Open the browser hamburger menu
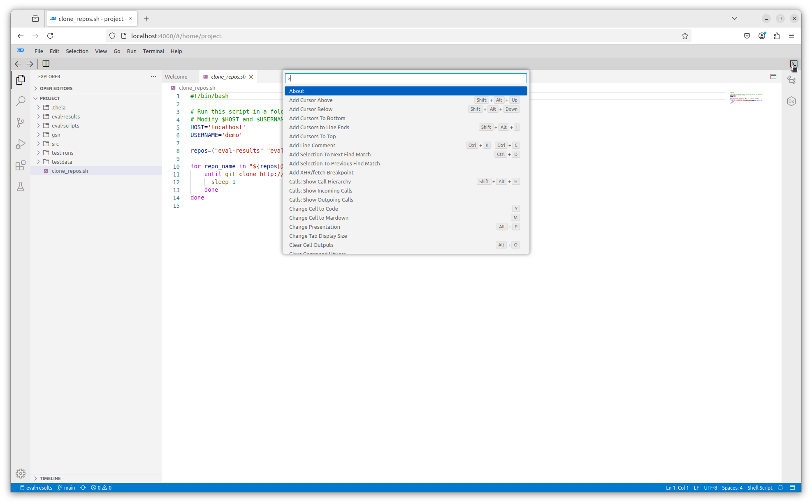Viewport: 812px width, 504px height. 791,36
